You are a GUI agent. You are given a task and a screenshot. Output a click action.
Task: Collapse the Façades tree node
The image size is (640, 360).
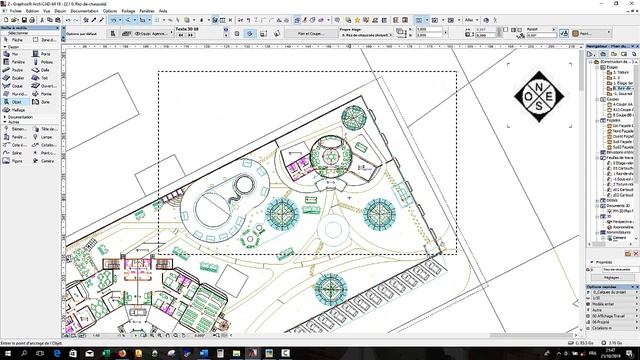coord(597,121)
